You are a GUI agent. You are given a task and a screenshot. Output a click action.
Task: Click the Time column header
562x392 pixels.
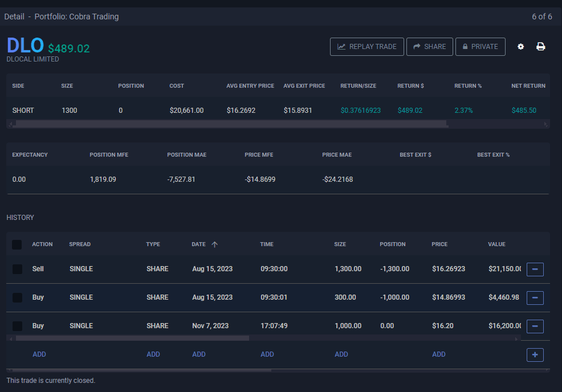click(x=267, y=244)
